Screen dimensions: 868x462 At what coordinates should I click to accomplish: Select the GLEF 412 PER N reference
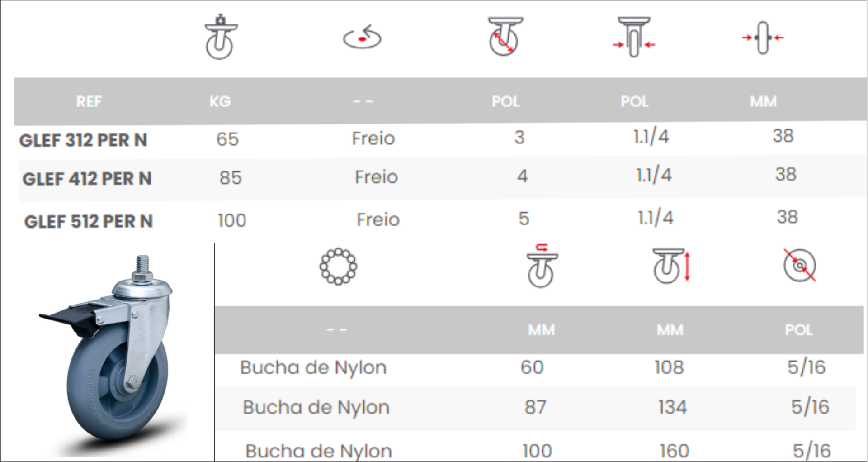[x=87, y=179]
